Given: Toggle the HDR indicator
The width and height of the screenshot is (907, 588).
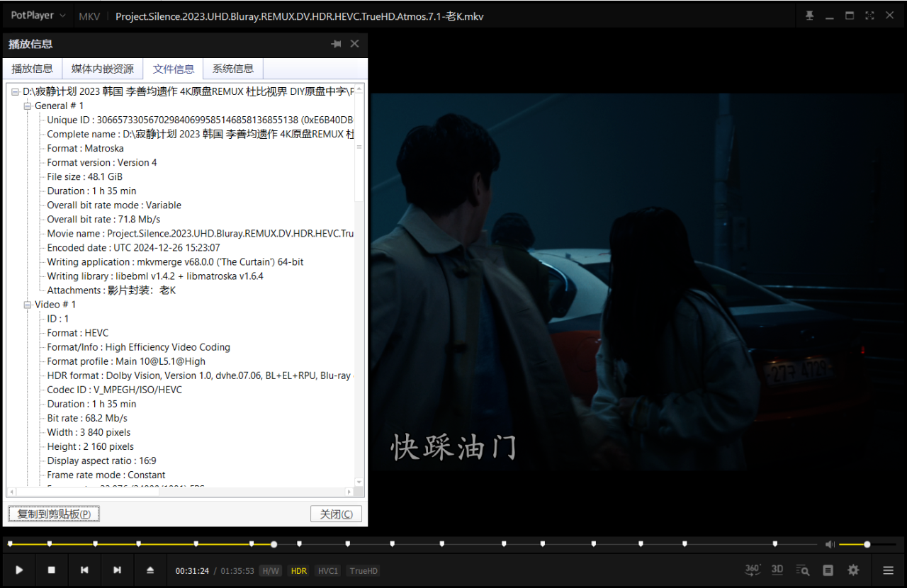Looking at the screenshot, I should pyautogui.click(x=299, y=571).
